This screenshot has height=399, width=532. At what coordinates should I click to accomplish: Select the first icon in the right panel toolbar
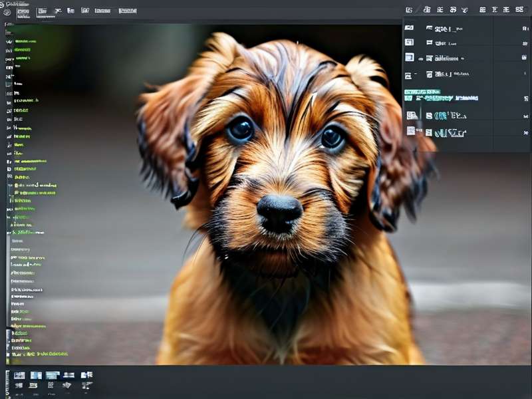(409, 10)
